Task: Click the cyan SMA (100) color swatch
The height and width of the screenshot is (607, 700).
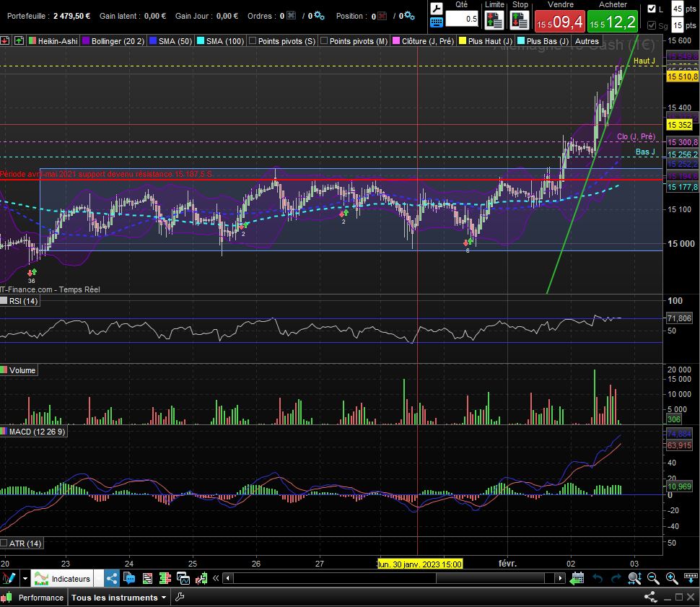Action: point(201,40)
